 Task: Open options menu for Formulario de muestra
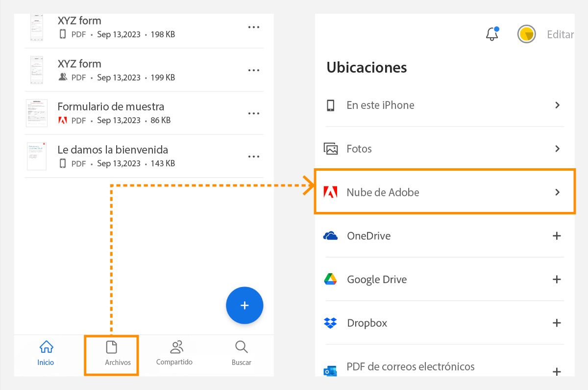[254, 113]
